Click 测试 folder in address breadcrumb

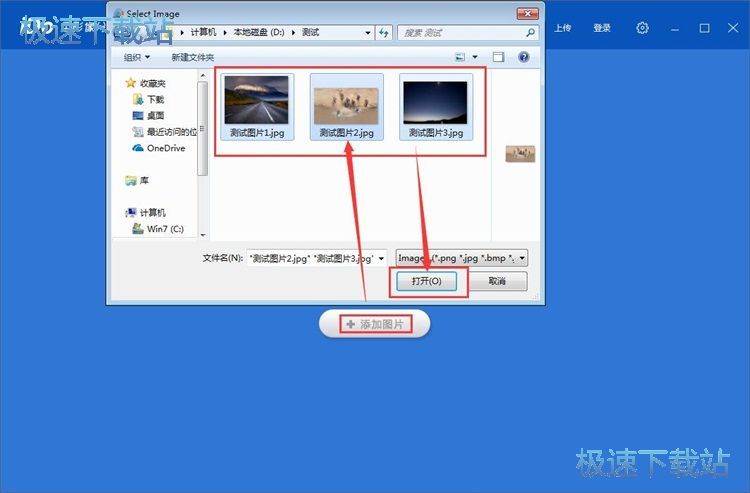tap(310, 32)
